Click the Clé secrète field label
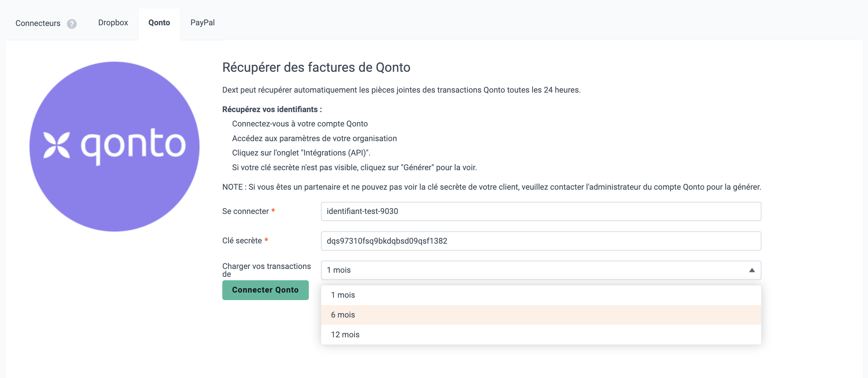Image resolution: width=868 pixels, height=378 pixels. [245, 241]
